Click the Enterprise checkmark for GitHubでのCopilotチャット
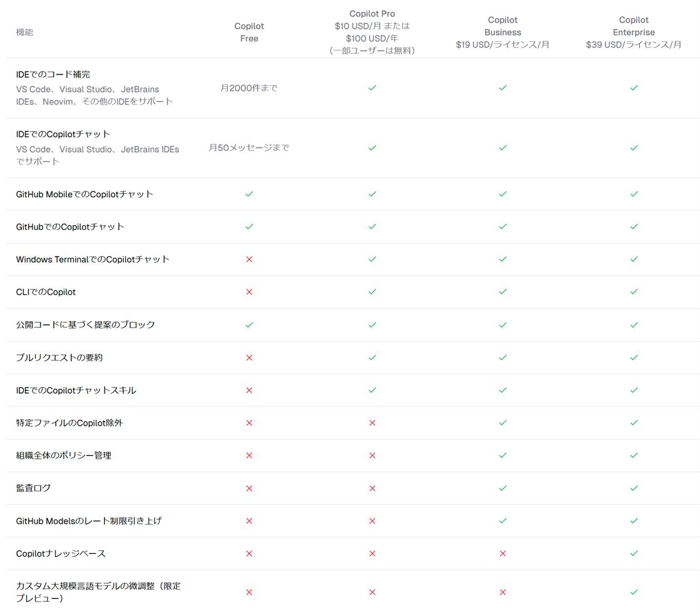This screenshot has height=614, width=700. click(634, 227)
